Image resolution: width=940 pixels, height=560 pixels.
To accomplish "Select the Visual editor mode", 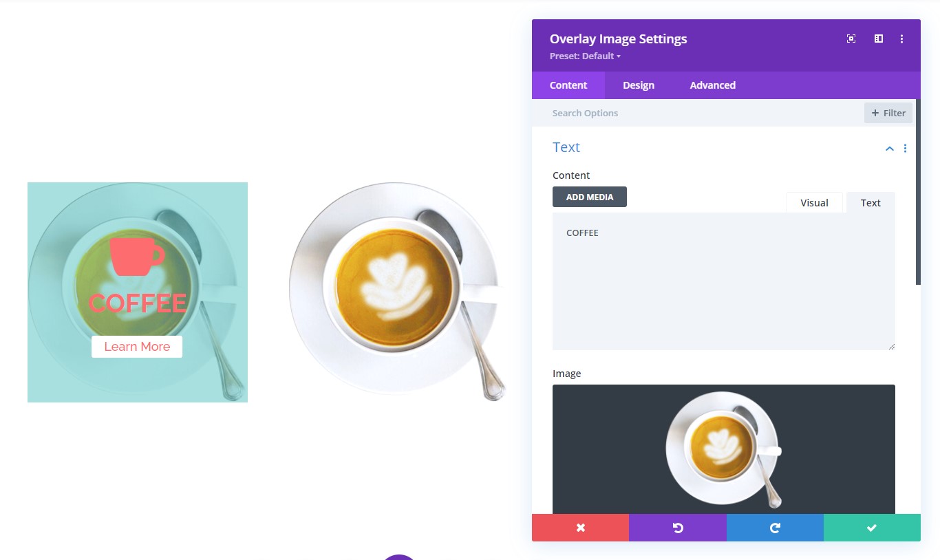I will coord(814,202).
